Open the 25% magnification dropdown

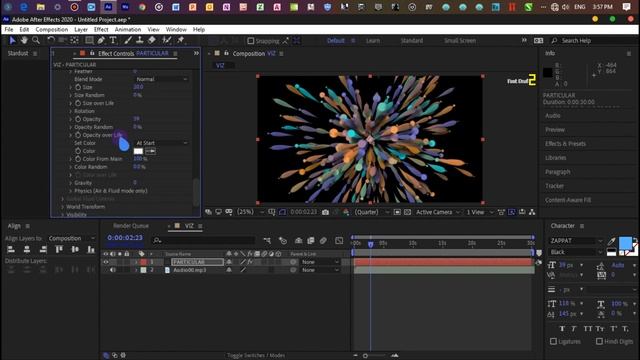pos(250,212)
